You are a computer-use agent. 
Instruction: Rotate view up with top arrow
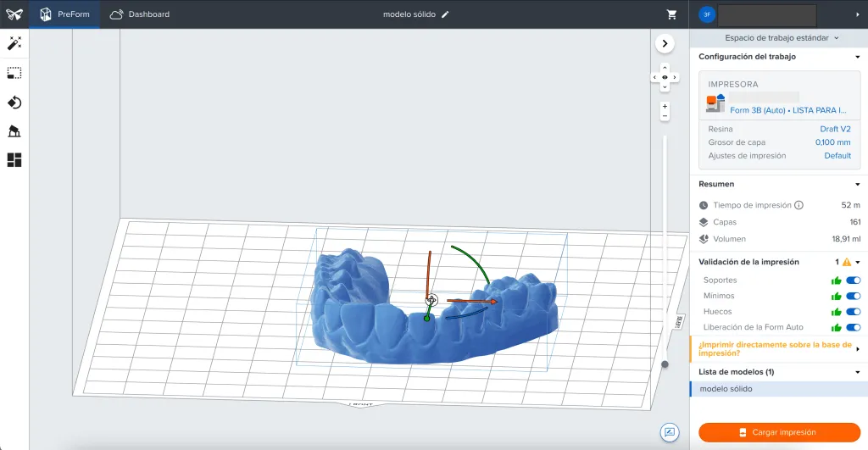pyautogui.click(x=665, y=68)
